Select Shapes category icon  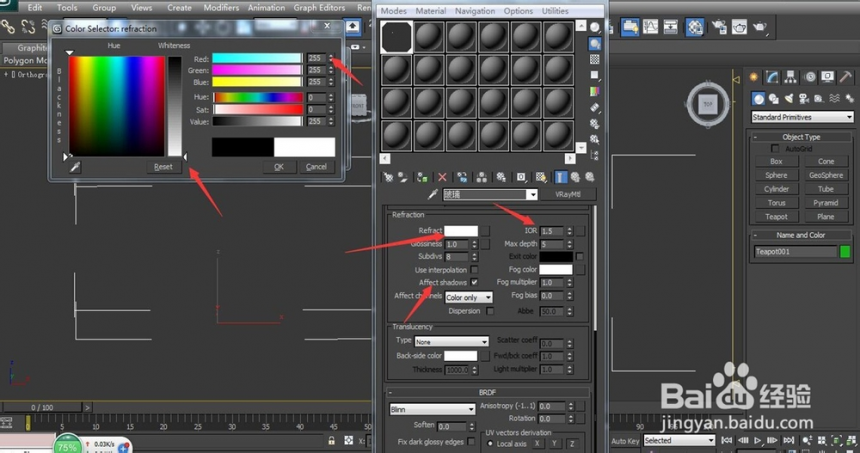(x=774, y=99)
